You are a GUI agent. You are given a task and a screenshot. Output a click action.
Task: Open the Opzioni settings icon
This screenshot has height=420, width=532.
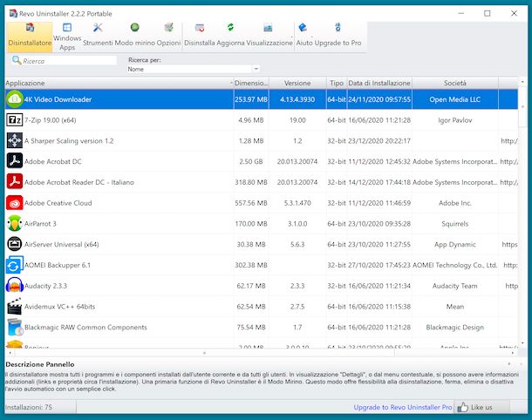pos(168,28)
